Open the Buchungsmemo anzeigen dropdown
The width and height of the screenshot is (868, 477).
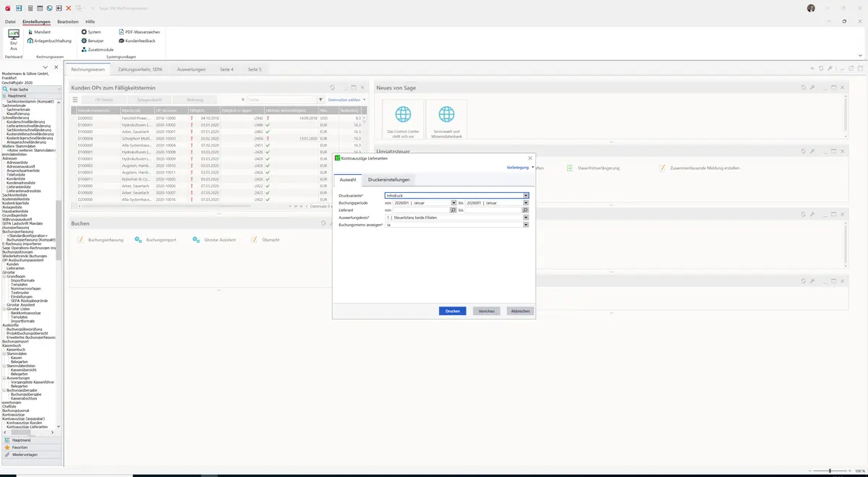coord(526,225)
